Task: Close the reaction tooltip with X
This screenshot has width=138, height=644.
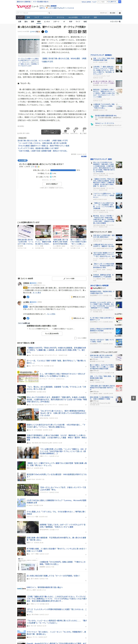Action: (60, 131)
